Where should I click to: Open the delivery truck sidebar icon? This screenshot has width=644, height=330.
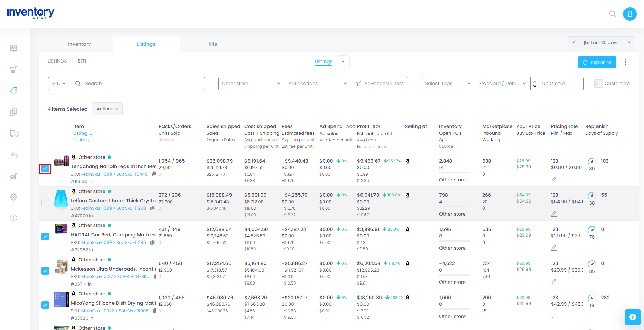[14, 134]
